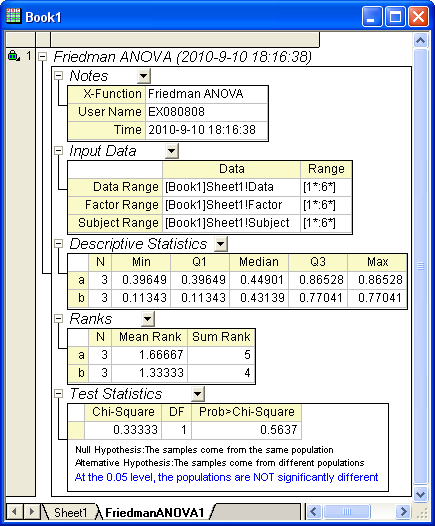Click the horizontal scrollbar left arrow
This screenshot has width=435, height=526.
(314, 512)
